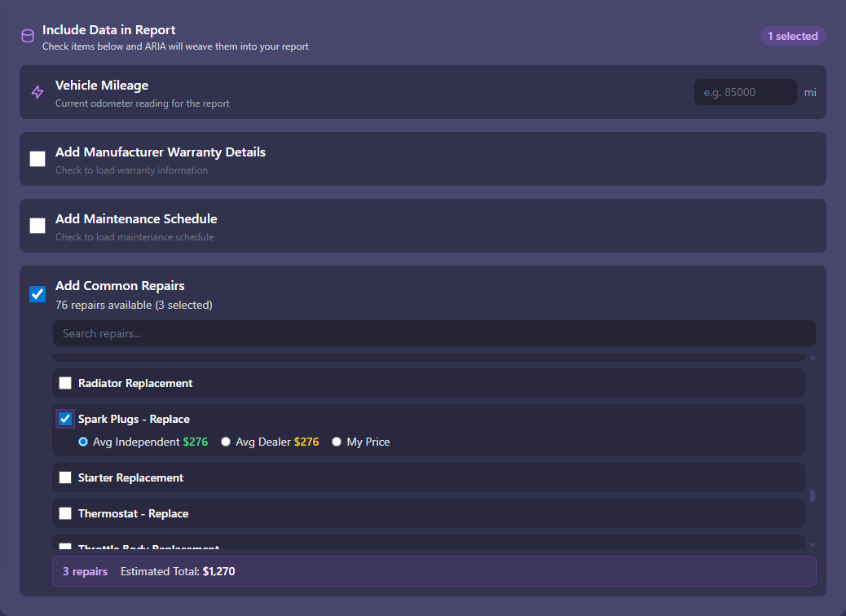Check the Add Maintenance Schedule box

coord(37,226)
